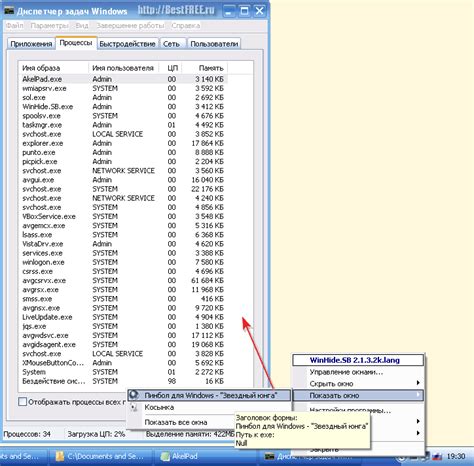474x466 pixels.
Task: Click the 'Загрузка ЦП: 2%' status entry
Action: [x=96, y=434]
